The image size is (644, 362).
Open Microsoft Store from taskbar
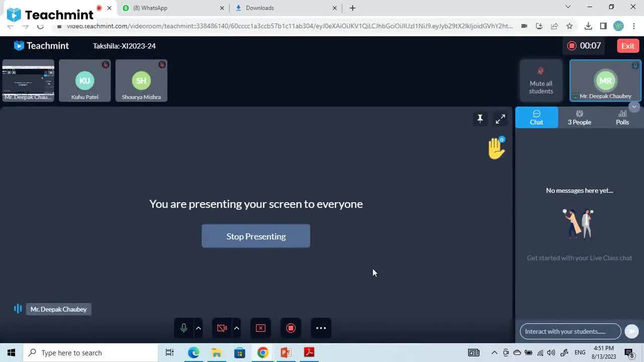point(239,353)
